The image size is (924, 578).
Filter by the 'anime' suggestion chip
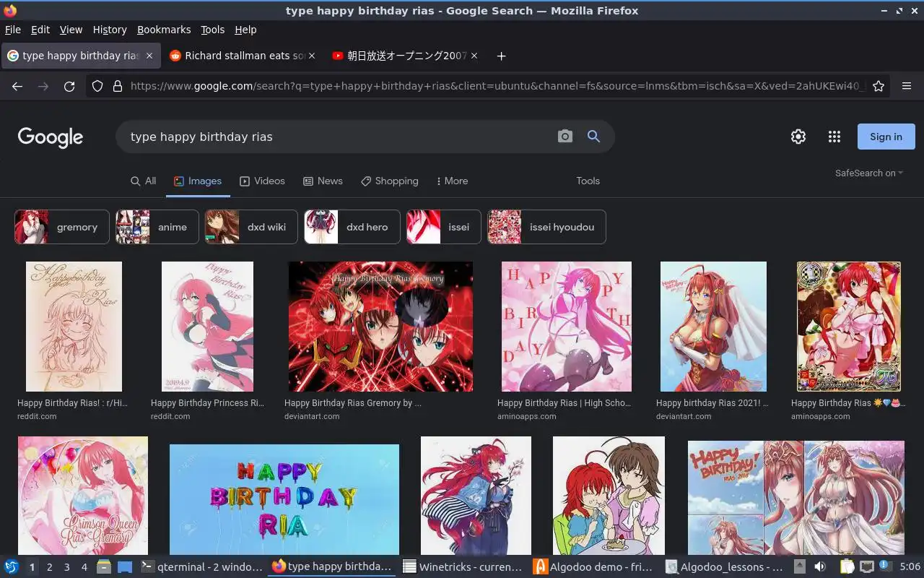click(157, 227)
